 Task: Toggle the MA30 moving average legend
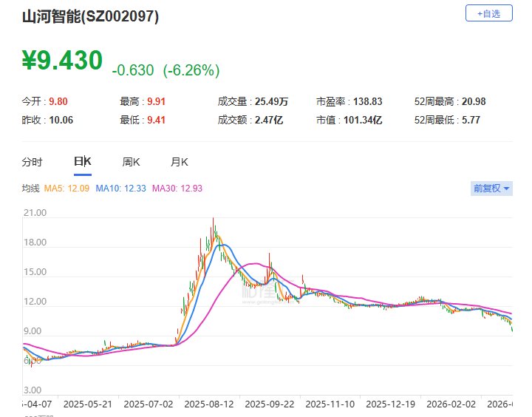pos(177,189)
